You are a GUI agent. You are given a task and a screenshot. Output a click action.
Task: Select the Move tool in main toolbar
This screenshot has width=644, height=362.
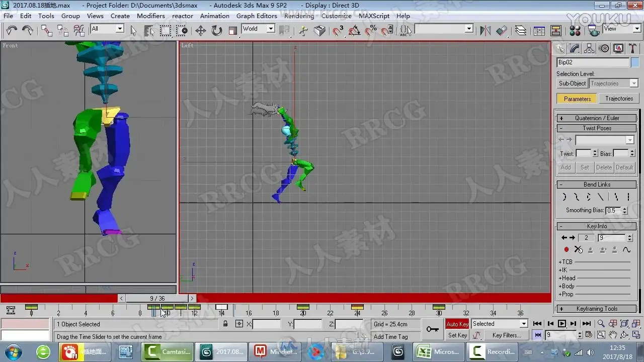(201, 31)
